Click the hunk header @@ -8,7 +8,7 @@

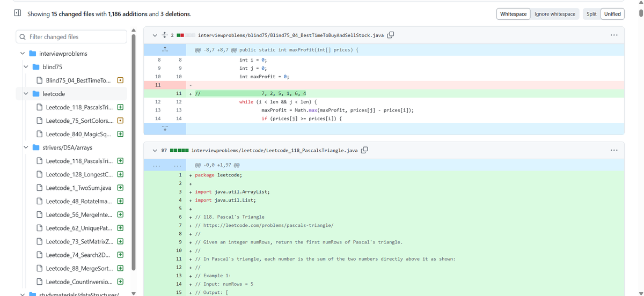click(x=276, y=50)
